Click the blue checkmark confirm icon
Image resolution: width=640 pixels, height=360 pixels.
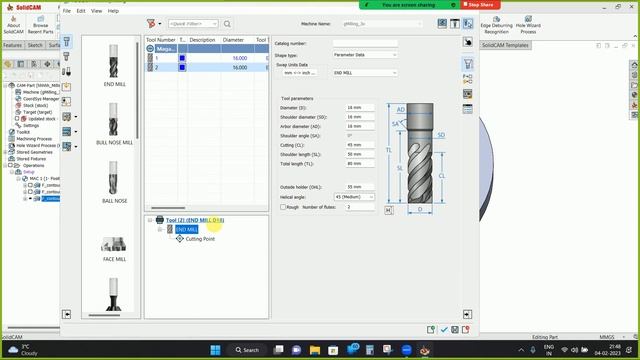pos(444,329)
